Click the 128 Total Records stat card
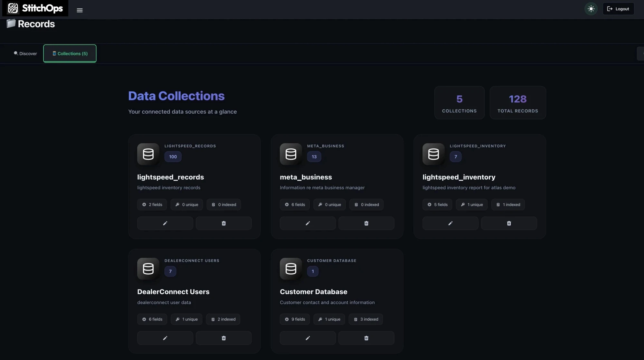 click(518, 103)
